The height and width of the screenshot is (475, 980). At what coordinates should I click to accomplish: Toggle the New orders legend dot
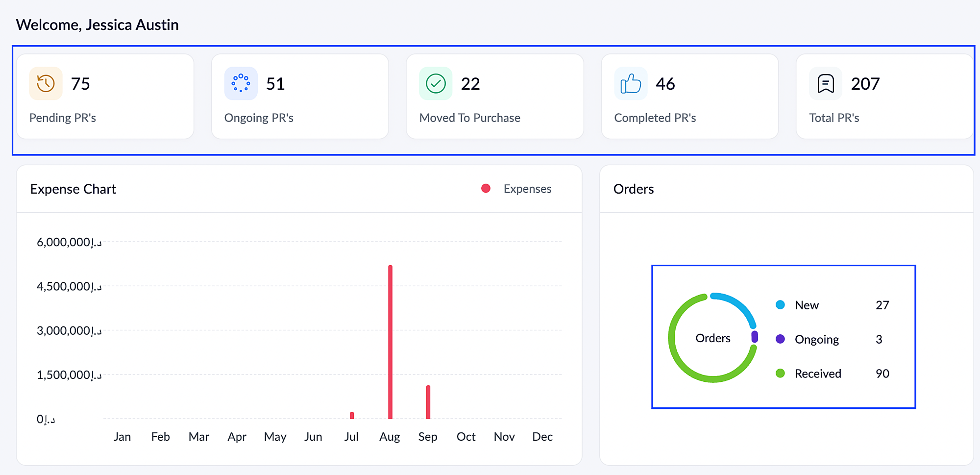pos(781,305)
